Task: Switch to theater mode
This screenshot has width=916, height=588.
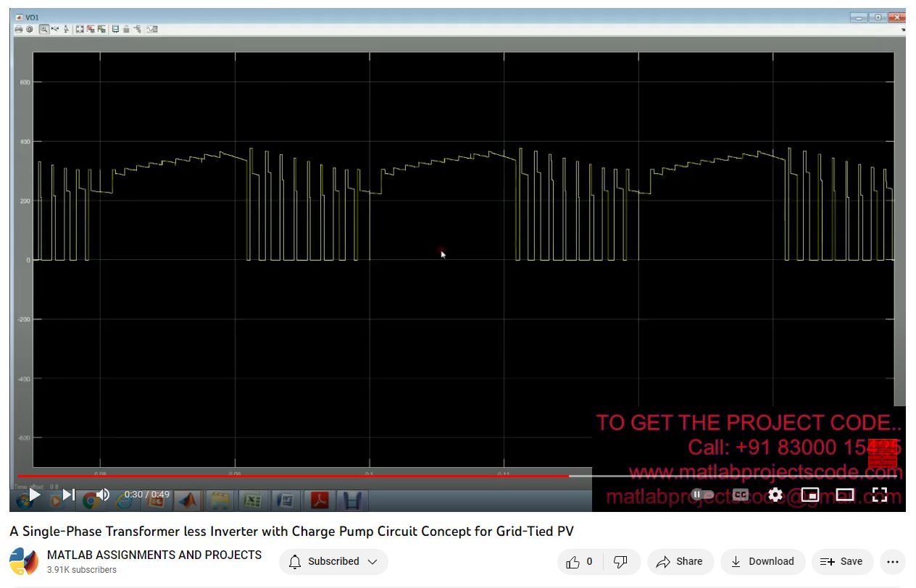Action: click(x=845, y=495)
